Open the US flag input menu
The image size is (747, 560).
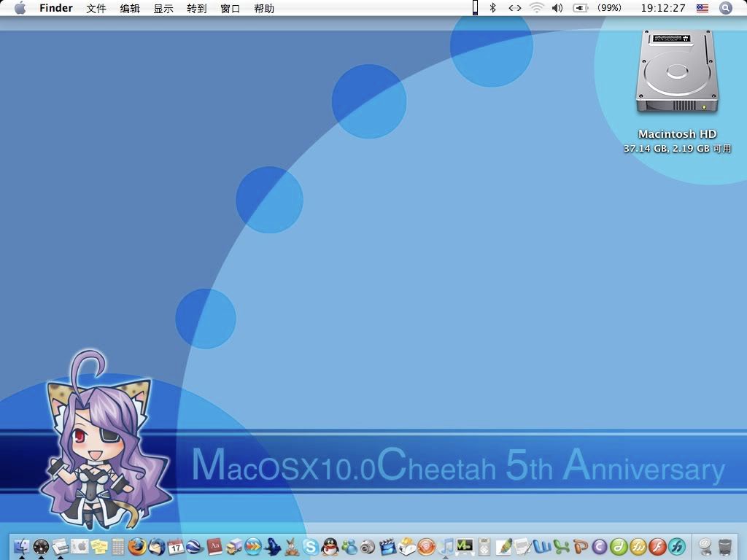[x=703, y=8]
